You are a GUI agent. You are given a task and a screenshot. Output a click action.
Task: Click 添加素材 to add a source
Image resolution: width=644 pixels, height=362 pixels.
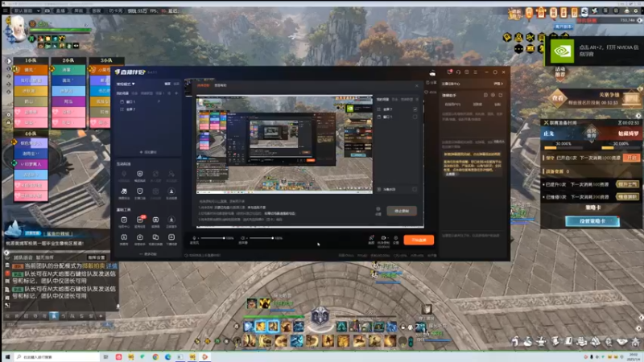click(x=148, y=152)
